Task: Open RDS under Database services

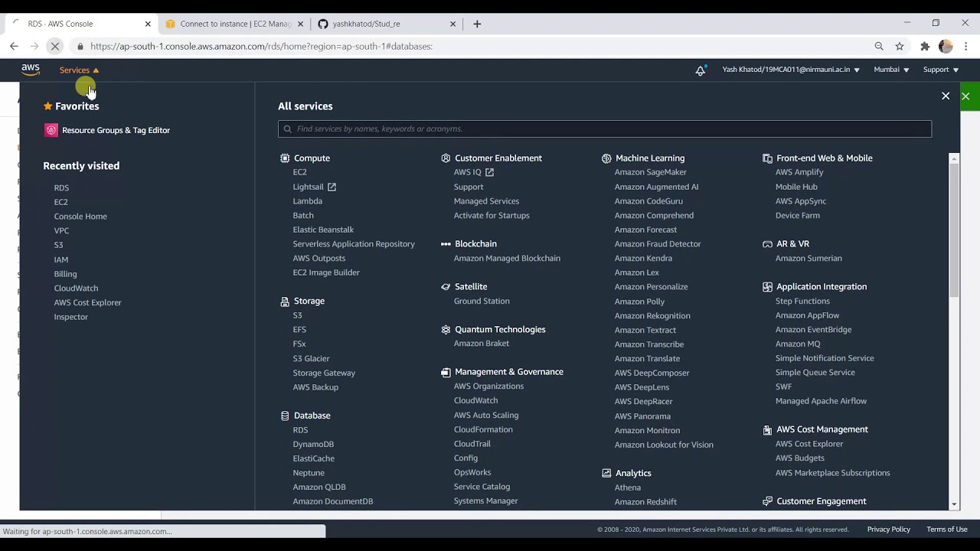Action: point(300,430)
